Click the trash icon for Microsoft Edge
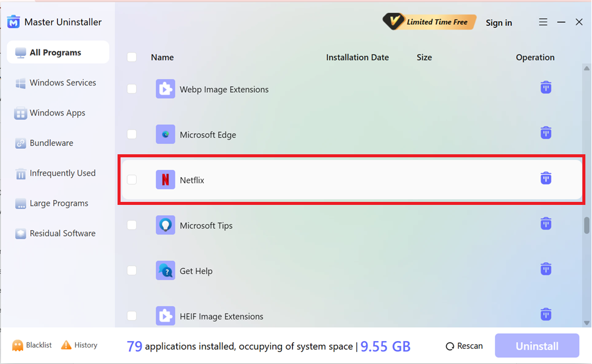 tap(546, 133)
